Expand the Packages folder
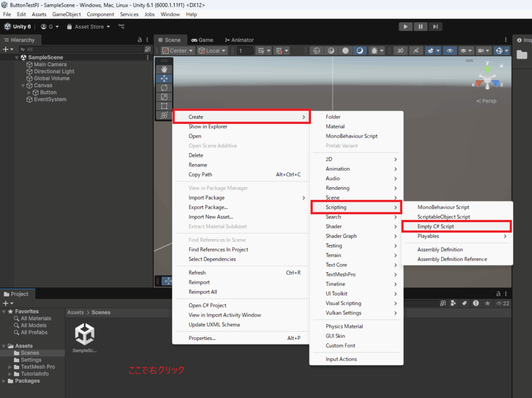The width and height of the screenshot is (532, 398). pos(4,381)
